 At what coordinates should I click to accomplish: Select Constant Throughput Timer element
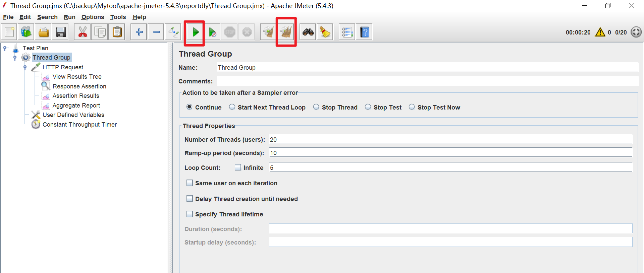(79, 125)
